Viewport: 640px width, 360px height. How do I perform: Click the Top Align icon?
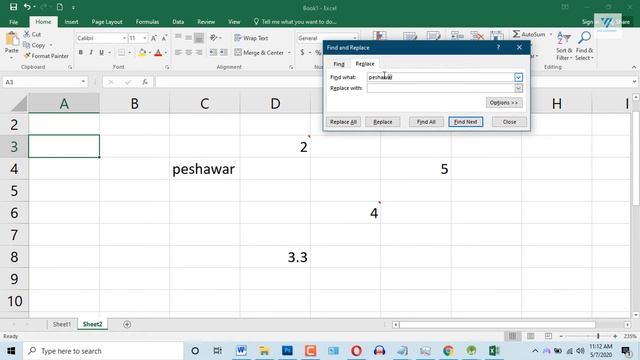pyautogui.click(x=178, y=38)
